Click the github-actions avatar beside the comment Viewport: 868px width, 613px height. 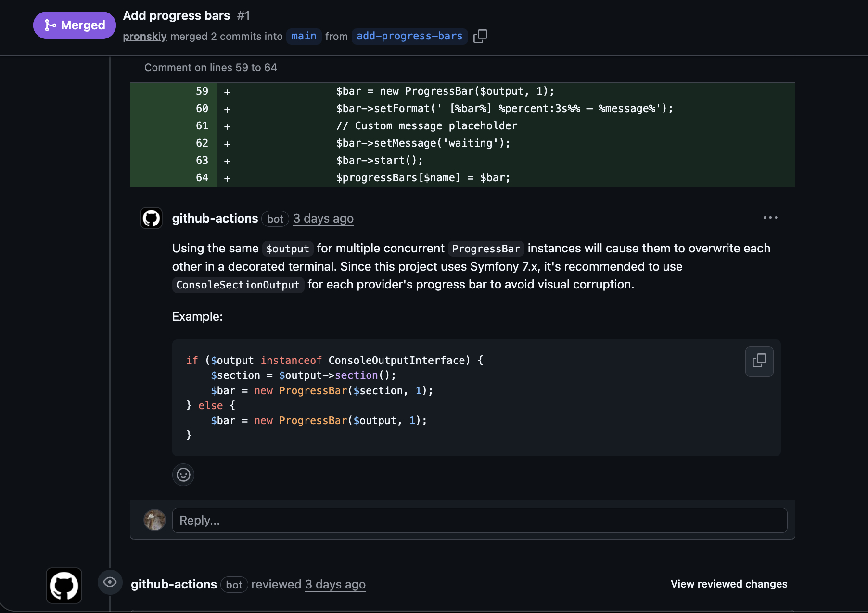(x=151, y=218)
